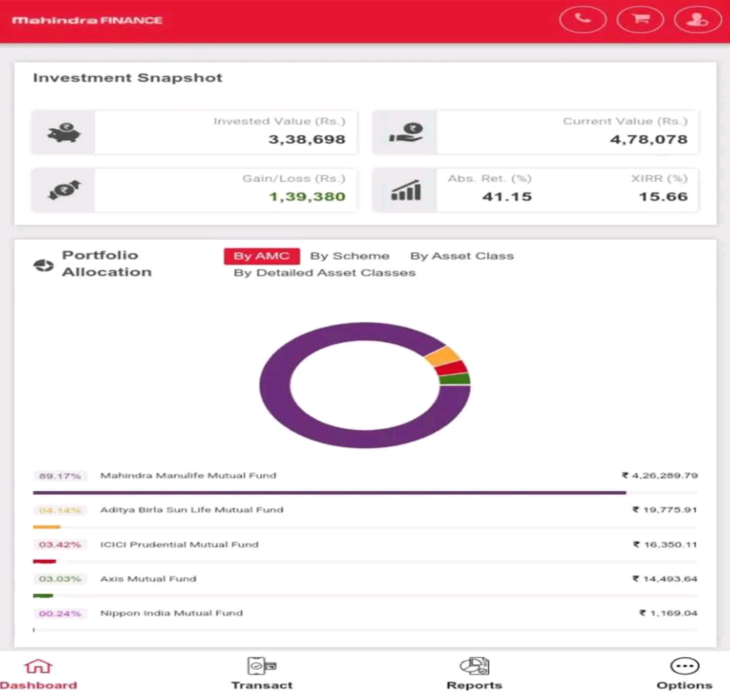Select Mahindra Manulife Mutual Fund row name

(x=188, y=475)
